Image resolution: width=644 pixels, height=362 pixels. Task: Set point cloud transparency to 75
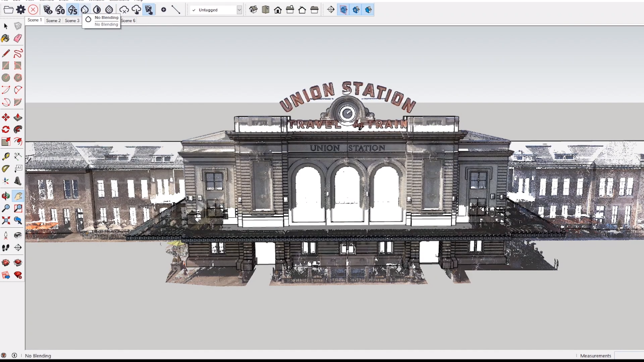72,10
